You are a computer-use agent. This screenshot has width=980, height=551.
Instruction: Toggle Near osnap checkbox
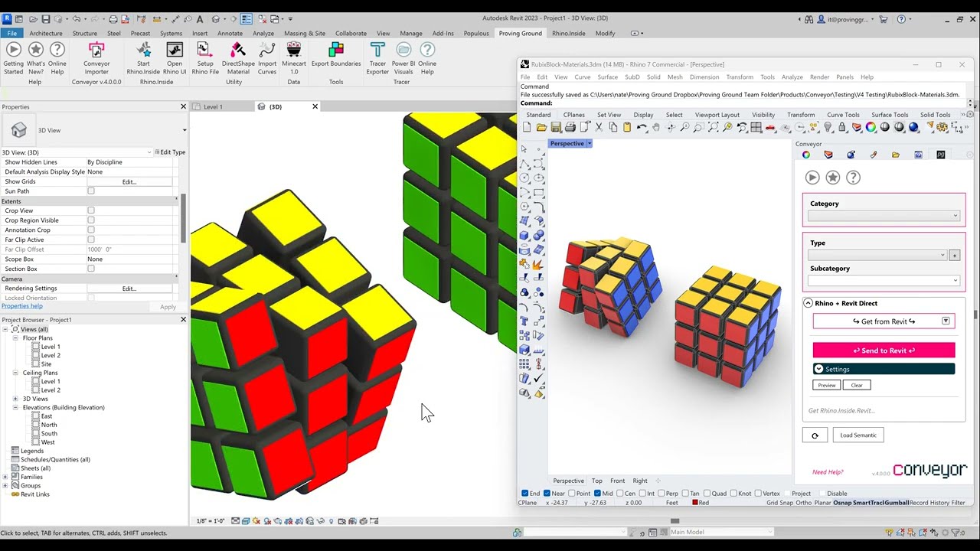[x=547, y=494]
